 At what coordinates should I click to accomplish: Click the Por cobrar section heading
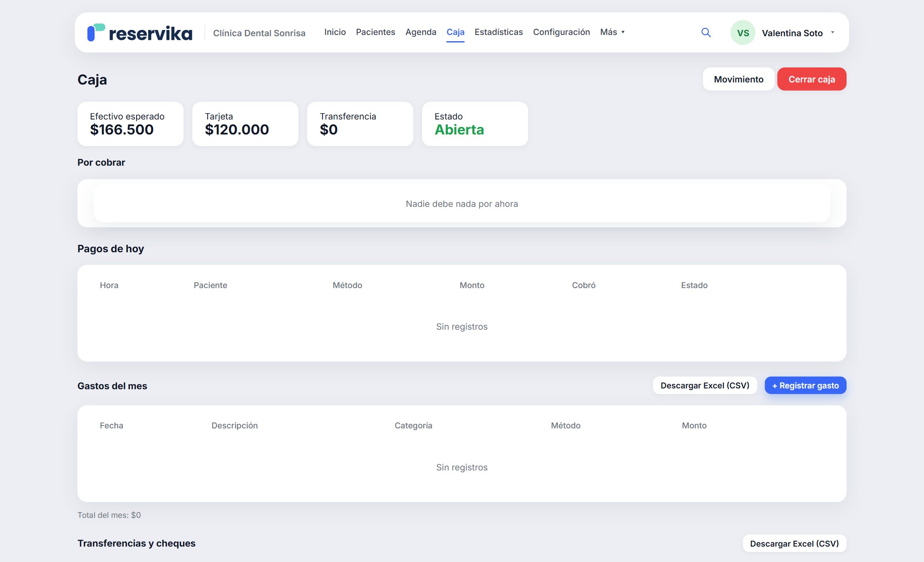101,162
